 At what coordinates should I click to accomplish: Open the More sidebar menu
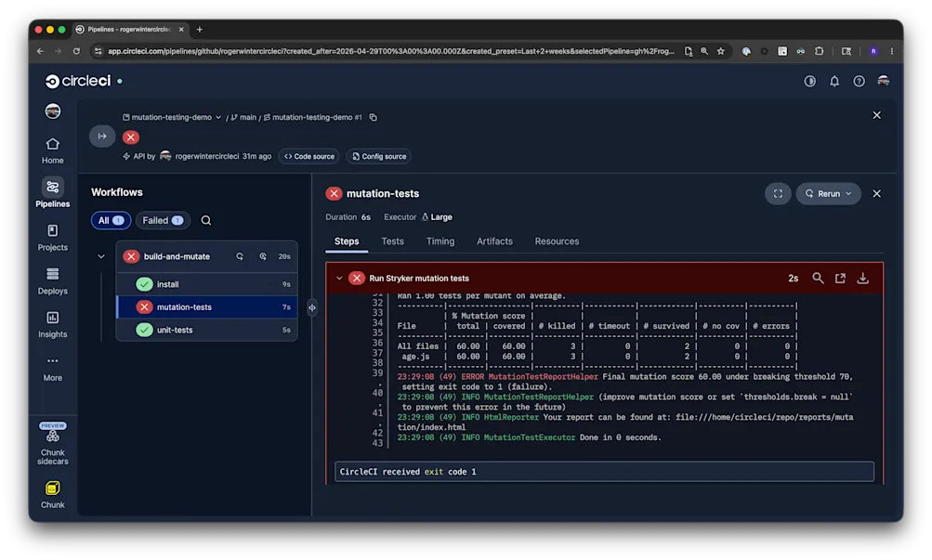[x=52, y=368]
